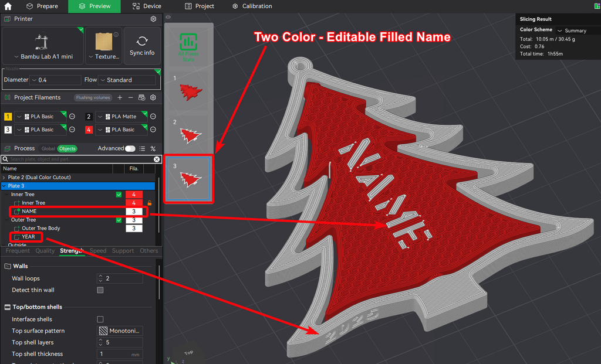This screenshot has width=601, height=364.
Task: Toggle the Advanced switch
Action: pos(130,148)
